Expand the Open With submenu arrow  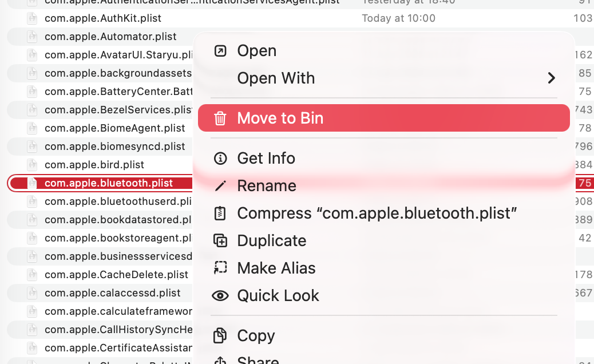pyautogui.click(x=552, y=78)
